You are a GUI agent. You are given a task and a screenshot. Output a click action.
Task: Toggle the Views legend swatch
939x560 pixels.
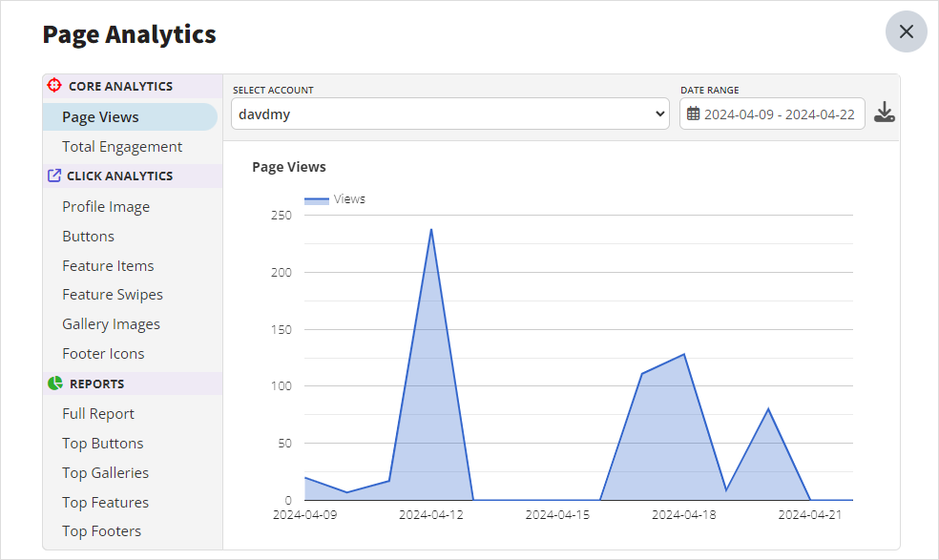tap(316, 200)
